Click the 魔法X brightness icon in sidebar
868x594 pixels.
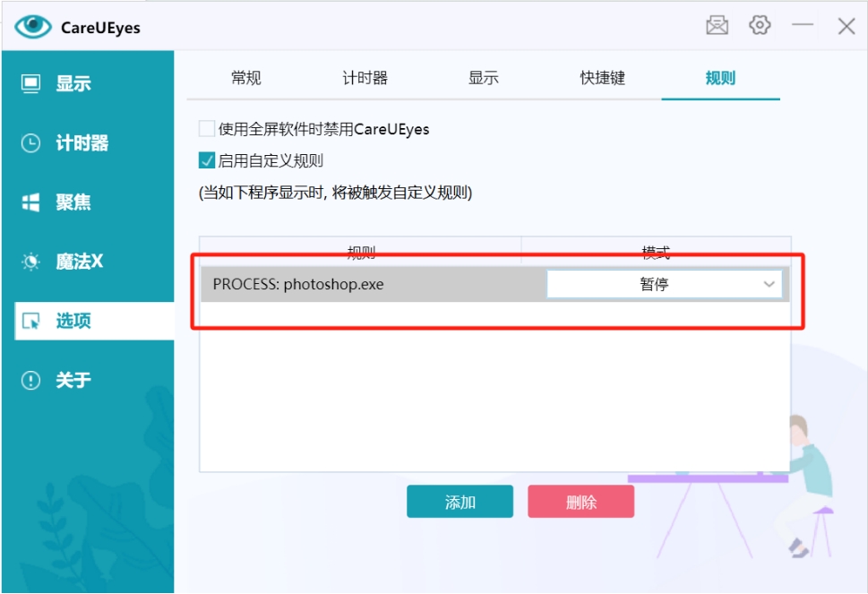point(31,262)
